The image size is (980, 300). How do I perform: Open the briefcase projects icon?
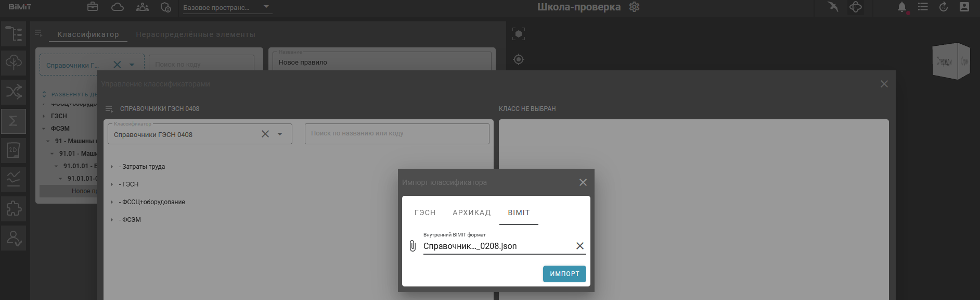(x=93, y=7)
